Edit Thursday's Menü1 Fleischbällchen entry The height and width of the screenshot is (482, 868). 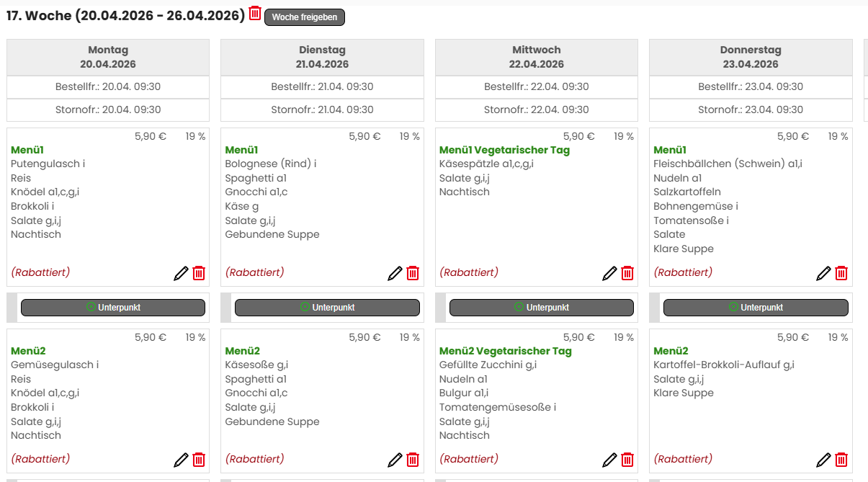point(823,273)
